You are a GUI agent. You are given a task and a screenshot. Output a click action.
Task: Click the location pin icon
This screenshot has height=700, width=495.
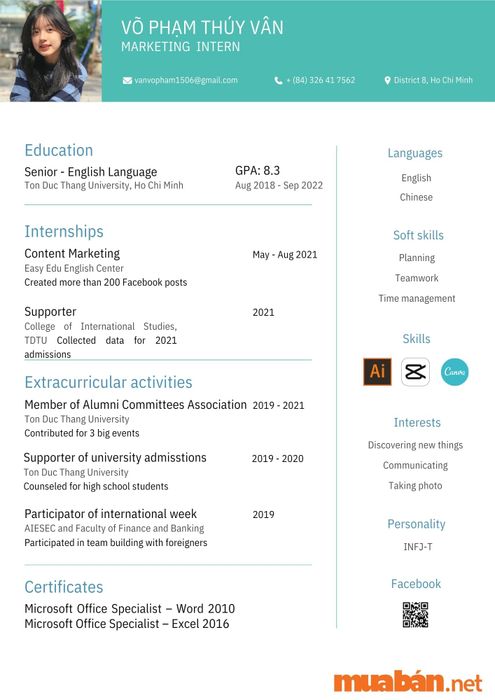[x=387, y=80]
